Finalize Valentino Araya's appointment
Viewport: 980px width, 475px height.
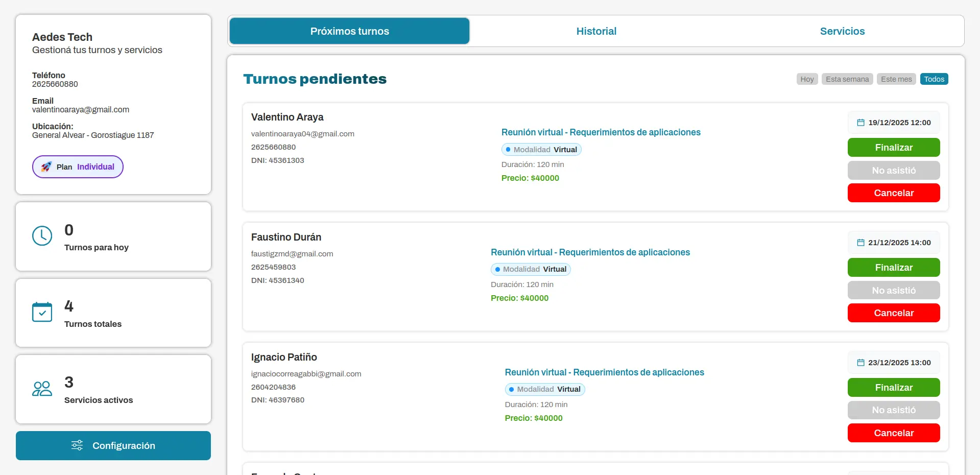tap(893, 148)
